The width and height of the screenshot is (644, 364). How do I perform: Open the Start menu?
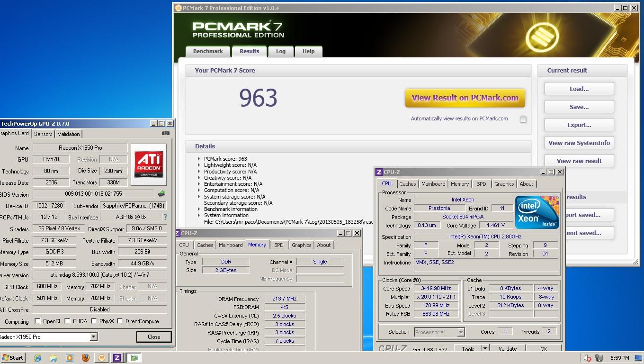coord(13,358)
